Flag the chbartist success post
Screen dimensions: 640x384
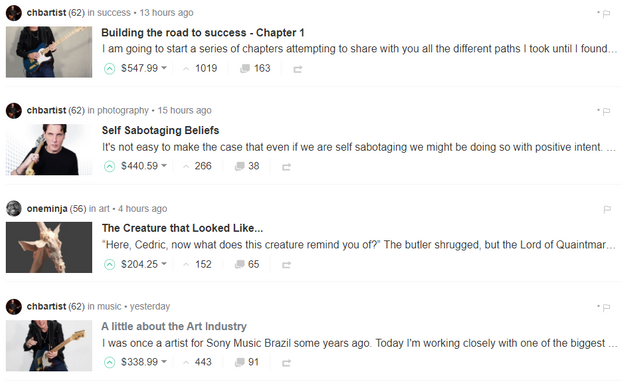[x=606, y=13]
